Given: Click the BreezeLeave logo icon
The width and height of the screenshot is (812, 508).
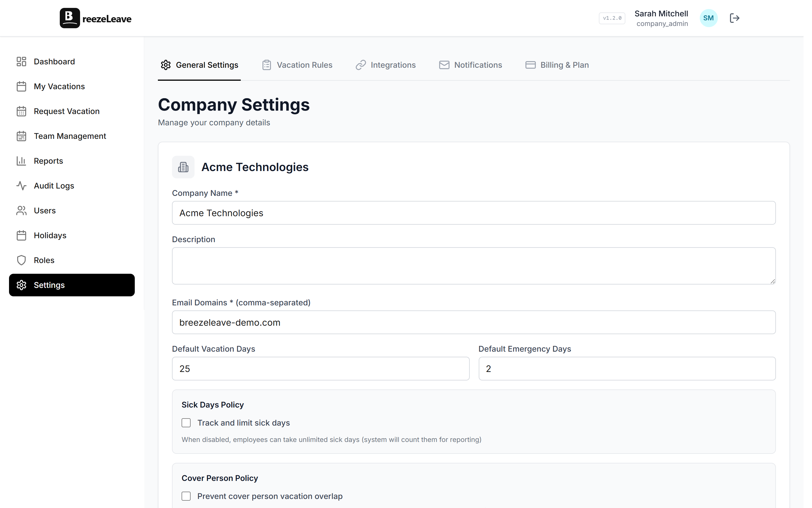Looking at the screenshot, I should (x=70, y=18).
